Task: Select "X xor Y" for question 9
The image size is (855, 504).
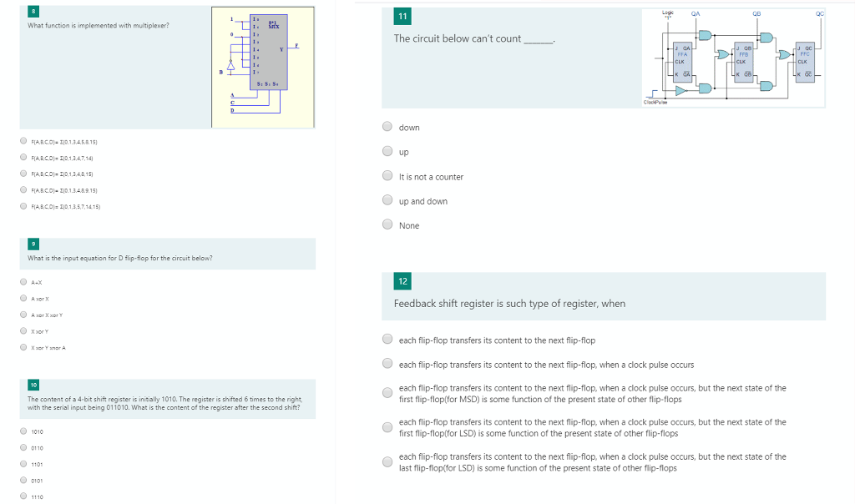Action: [23, 331]
